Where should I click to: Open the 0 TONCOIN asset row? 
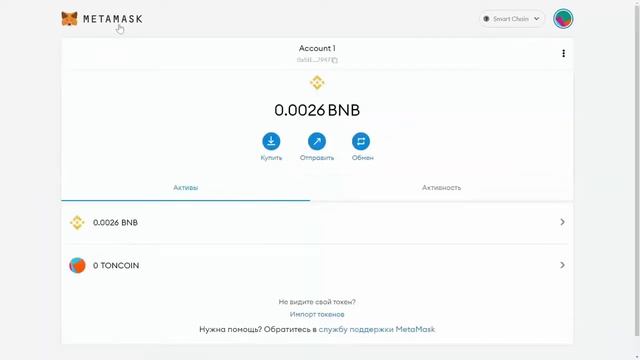[x=317, y=265]
